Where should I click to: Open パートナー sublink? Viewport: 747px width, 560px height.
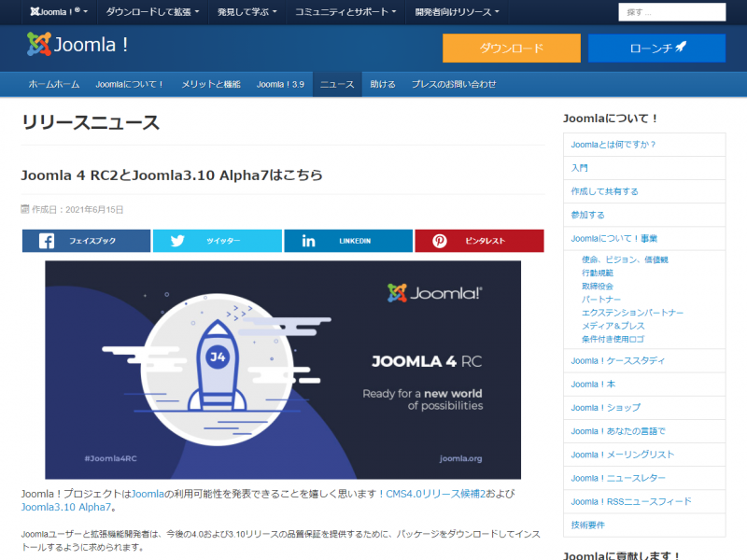coord(601,300)
